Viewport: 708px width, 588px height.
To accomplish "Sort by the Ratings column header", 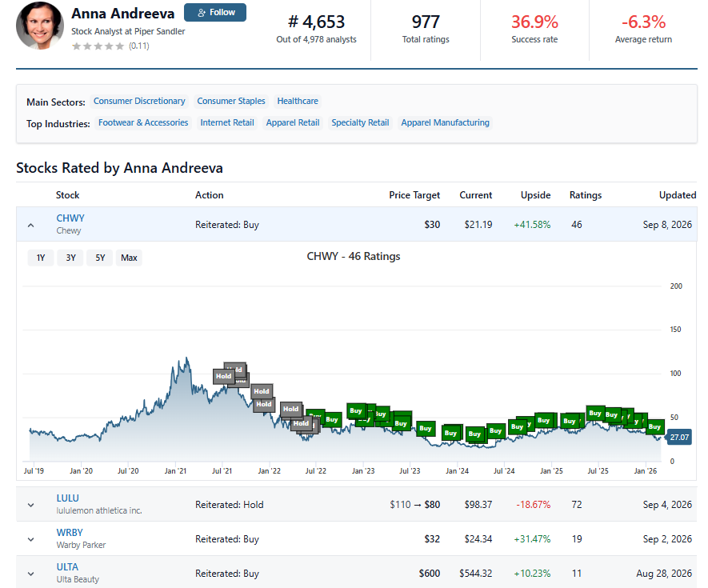I will pos(585,195).
